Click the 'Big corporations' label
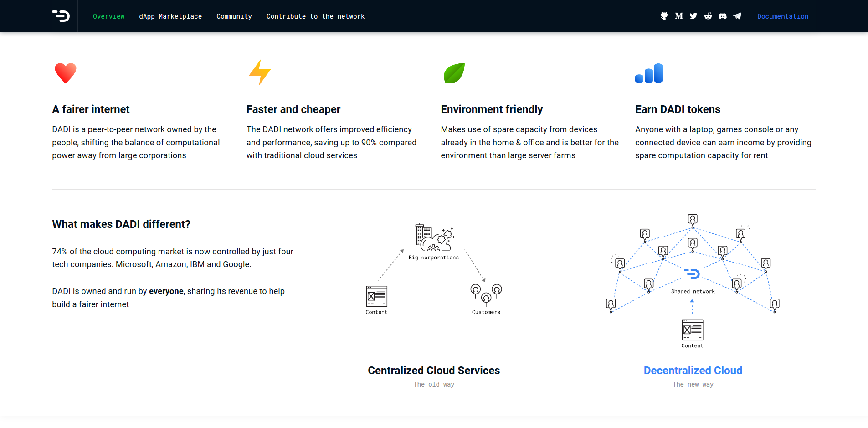Screen dimensions: 868x428 434,258
